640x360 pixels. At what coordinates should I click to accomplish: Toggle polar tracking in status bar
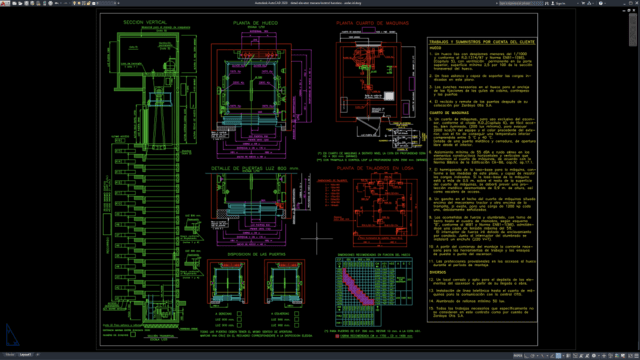click(532, 356)
